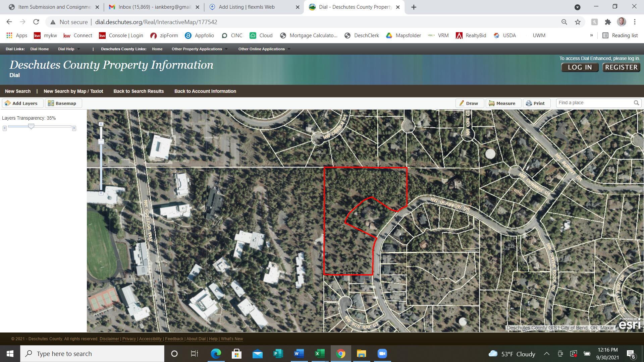The width and height of the screenshot is (644, 362).
Task: Bookmark page with the star icon
Action: [x=578, y=22]
